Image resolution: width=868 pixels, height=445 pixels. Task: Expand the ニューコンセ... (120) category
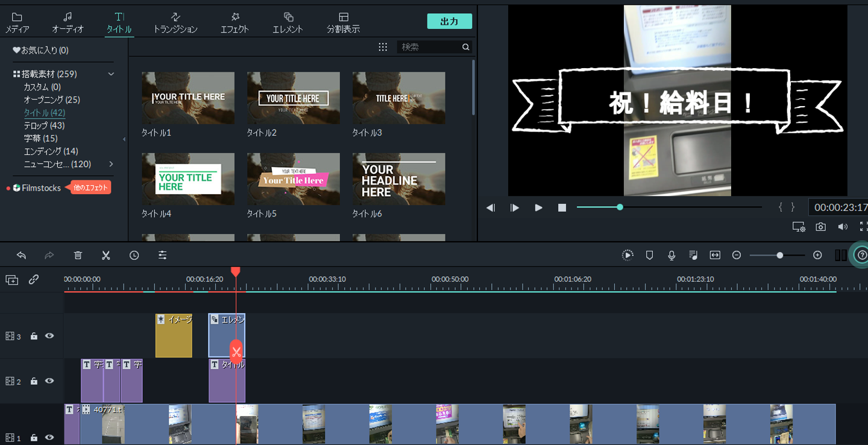point(111,164)
